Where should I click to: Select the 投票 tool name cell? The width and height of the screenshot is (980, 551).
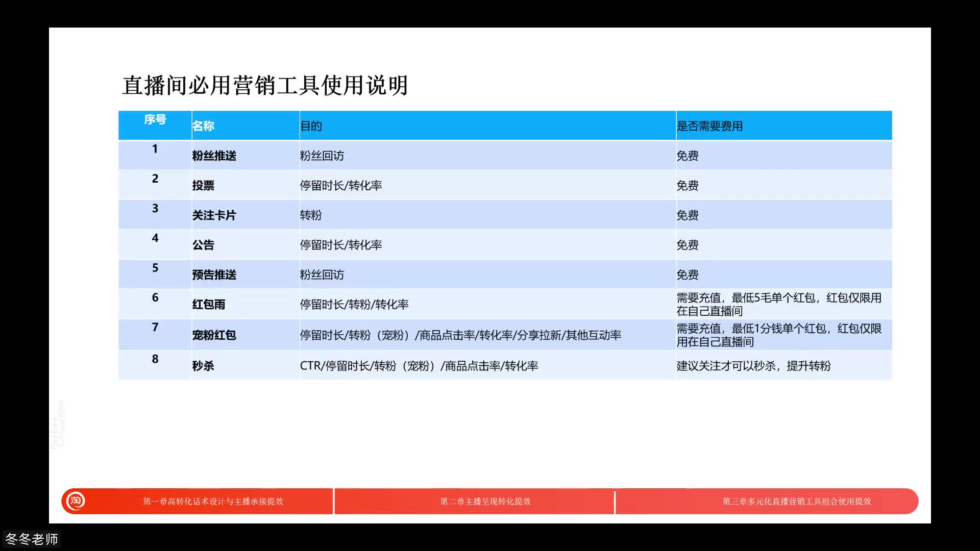coord(205,186)
